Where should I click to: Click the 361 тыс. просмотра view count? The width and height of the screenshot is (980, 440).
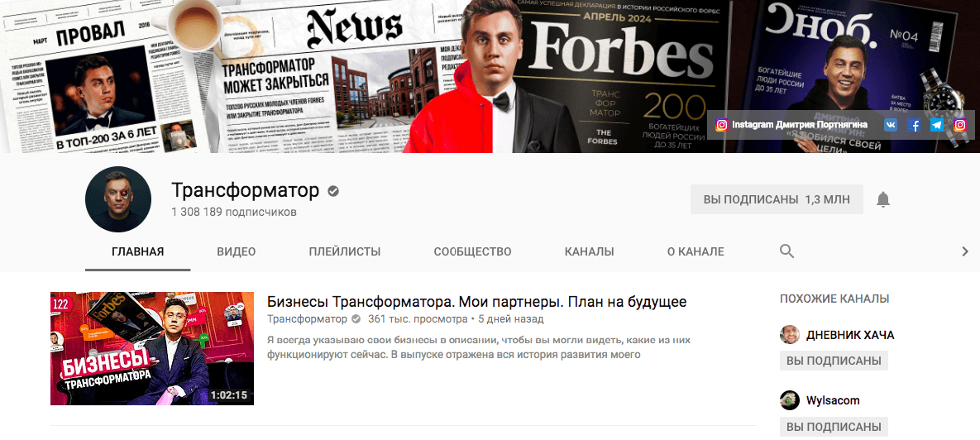pyautogui.click(x=418, y=318)
